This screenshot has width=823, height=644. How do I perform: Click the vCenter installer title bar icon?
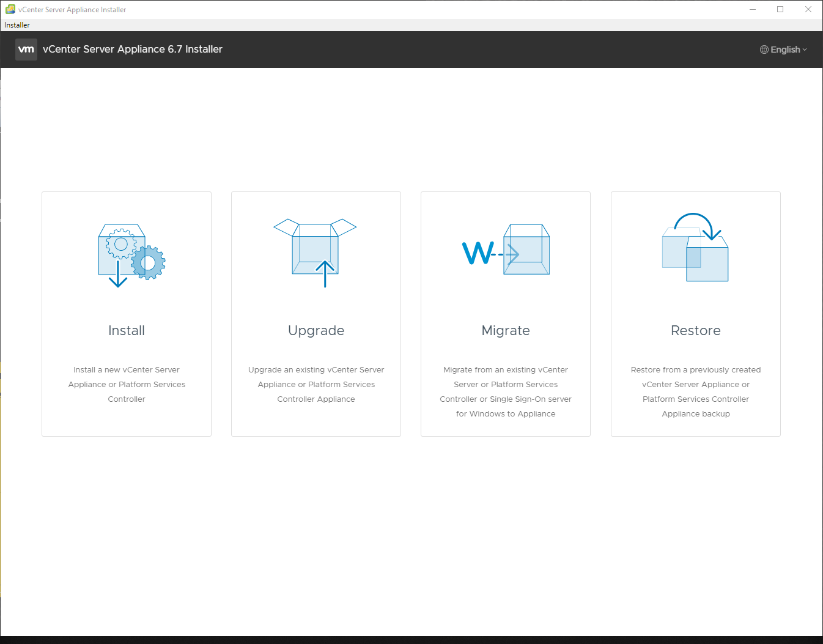click(x=10, y=10)
